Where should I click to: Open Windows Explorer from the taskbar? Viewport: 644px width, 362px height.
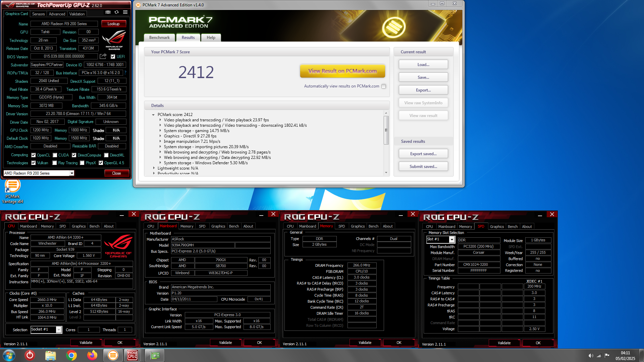(50, 355)
